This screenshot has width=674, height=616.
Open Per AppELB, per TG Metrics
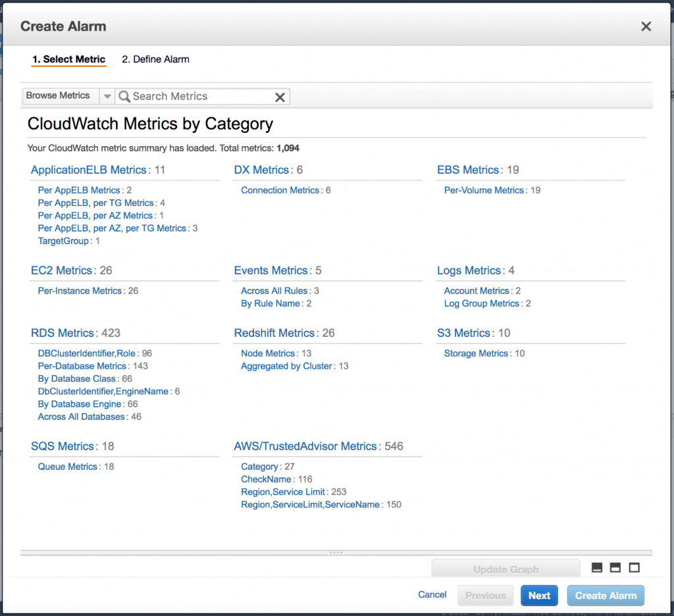(95, 203)
